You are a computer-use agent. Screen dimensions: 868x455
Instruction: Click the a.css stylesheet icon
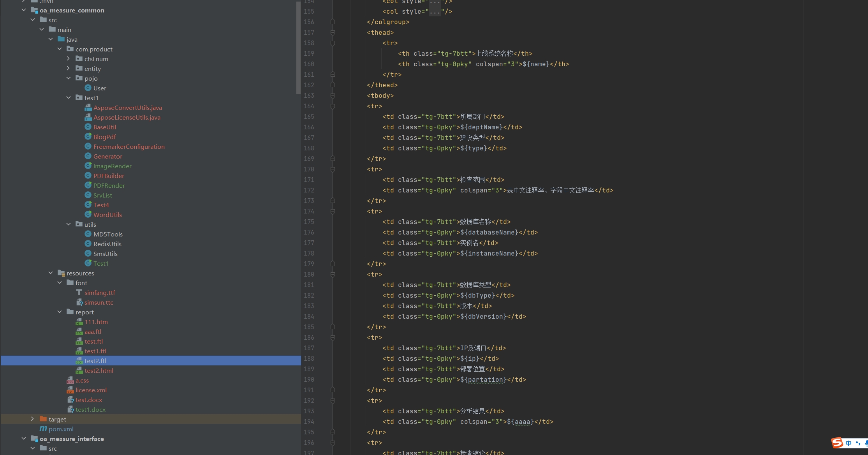70,380
